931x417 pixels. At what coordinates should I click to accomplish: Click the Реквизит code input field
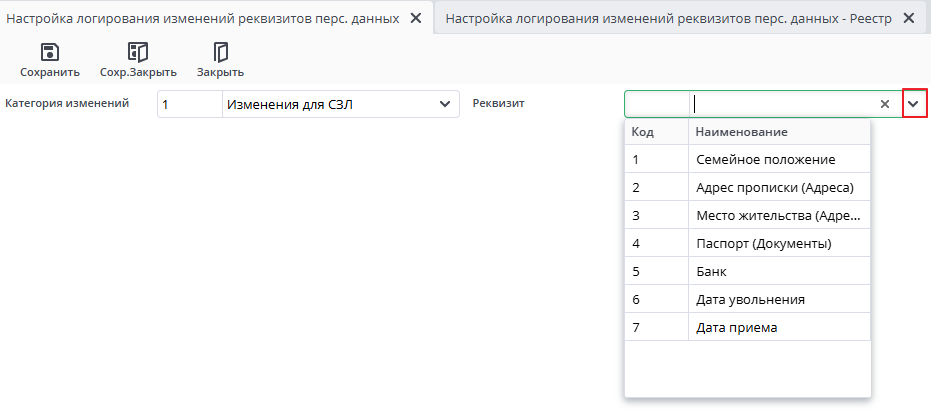click(657, 104)
